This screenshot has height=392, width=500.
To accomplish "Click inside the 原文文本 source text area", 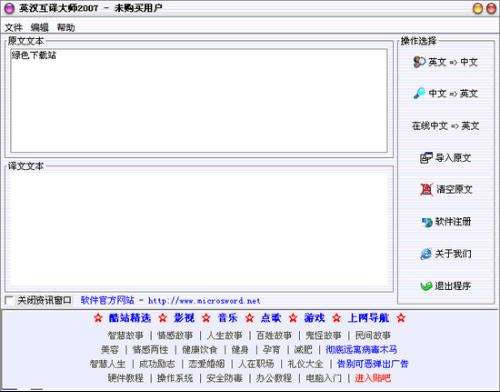I will (199, 101).
